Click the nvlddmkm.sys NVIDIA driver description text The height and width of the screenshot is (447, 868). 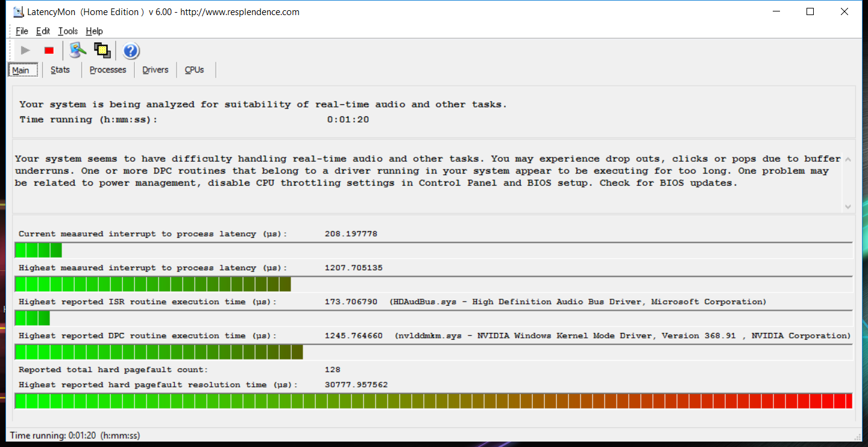click(x=623, y=335)
